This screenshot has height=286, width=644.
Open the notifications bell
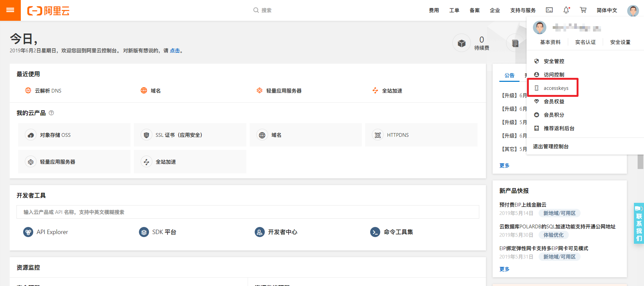tap(566, 10)
